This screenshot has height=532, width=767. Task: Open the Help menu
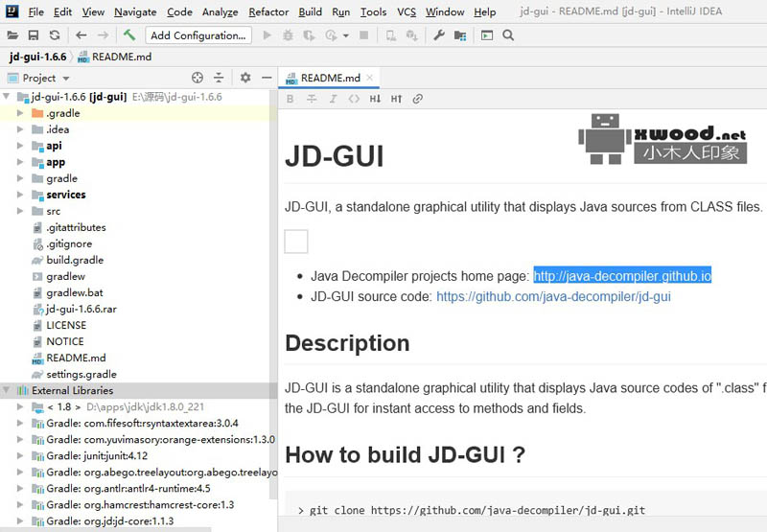(x=485, y=12)
